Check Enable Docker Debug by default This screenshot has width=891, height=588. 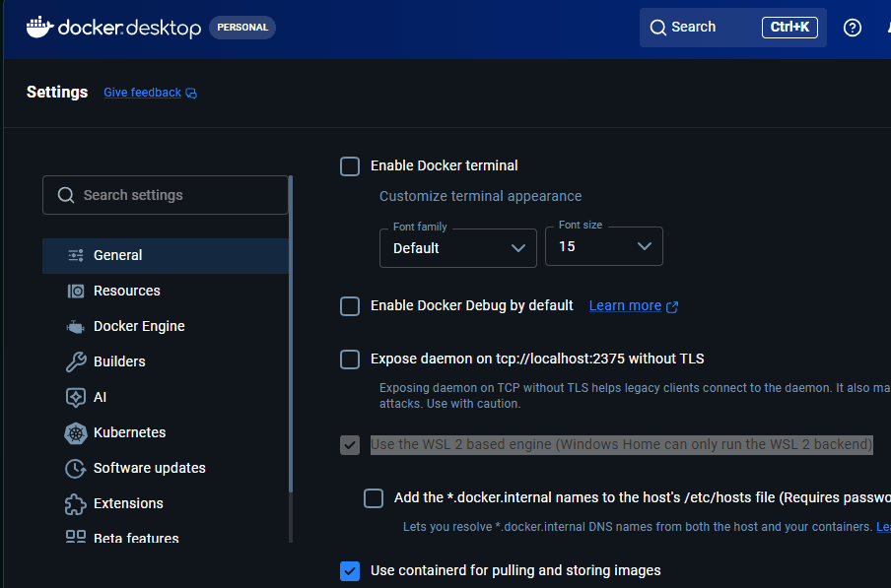[x=350, y=305]
